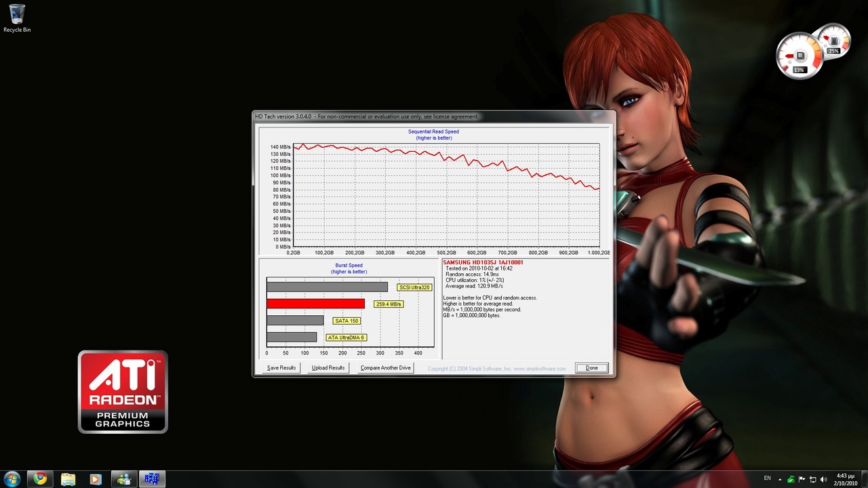Click the 500,2GB axis label
This screenshot has height=488, width=868.
pyautogui.click(x=446, y=253)
